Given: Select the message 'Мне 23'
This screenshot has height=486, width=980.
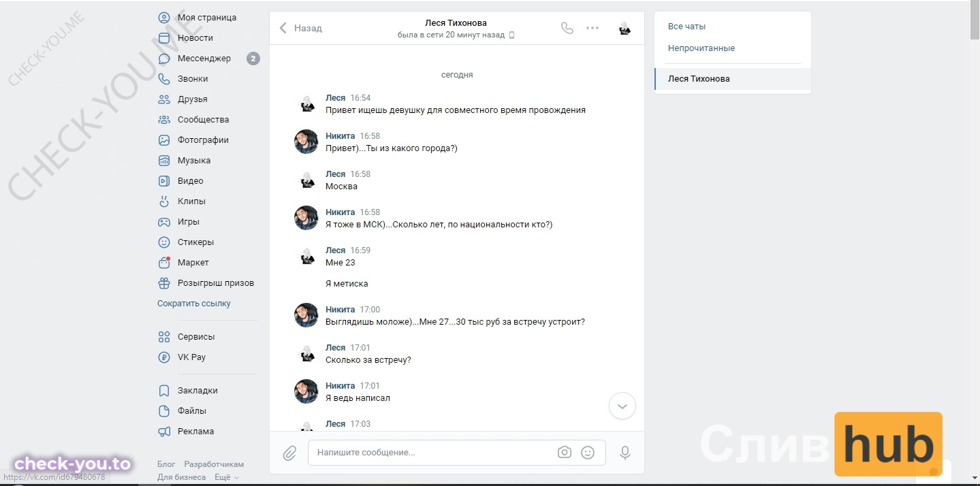Looking at the screenshot, I should click(x=341, y=263).
